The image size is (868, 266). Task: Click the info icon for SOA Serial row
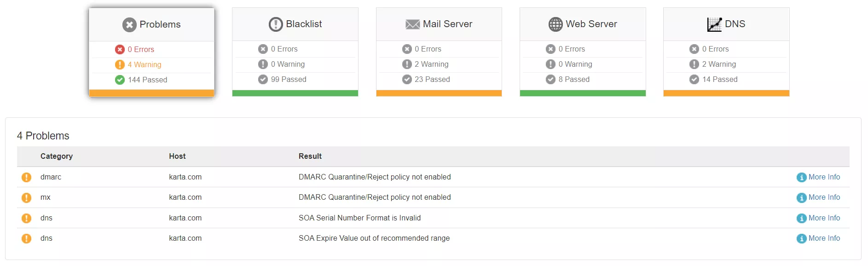pos(802,219)
